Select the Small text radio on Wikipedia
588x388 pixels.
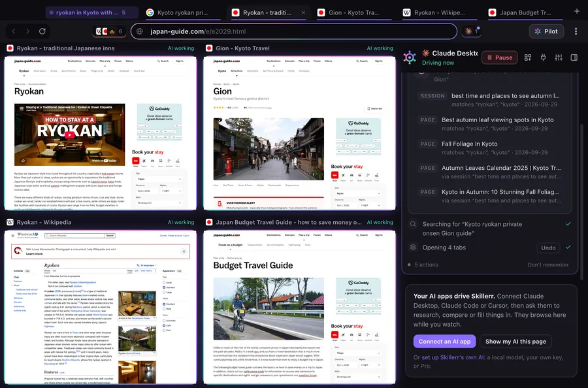164,282
